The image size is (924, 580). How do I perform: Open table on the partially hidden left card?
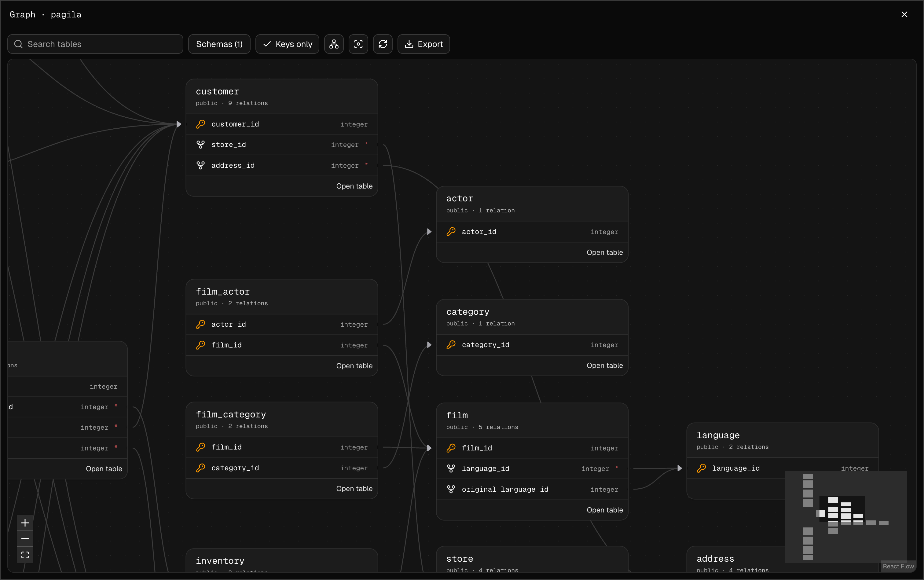pyautogui.click(x=104, y=469)
